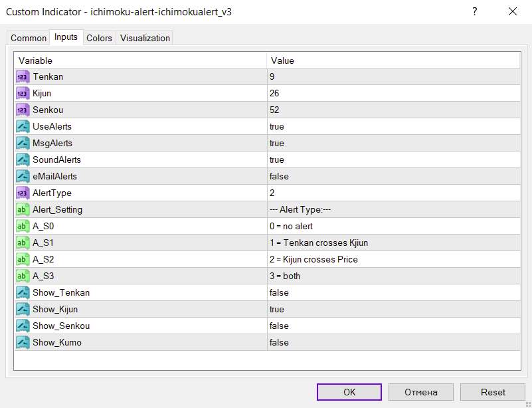The image size is (532, 408).
Task: Open the Show_Kijun value dropdown
Action: pos(392,310)
